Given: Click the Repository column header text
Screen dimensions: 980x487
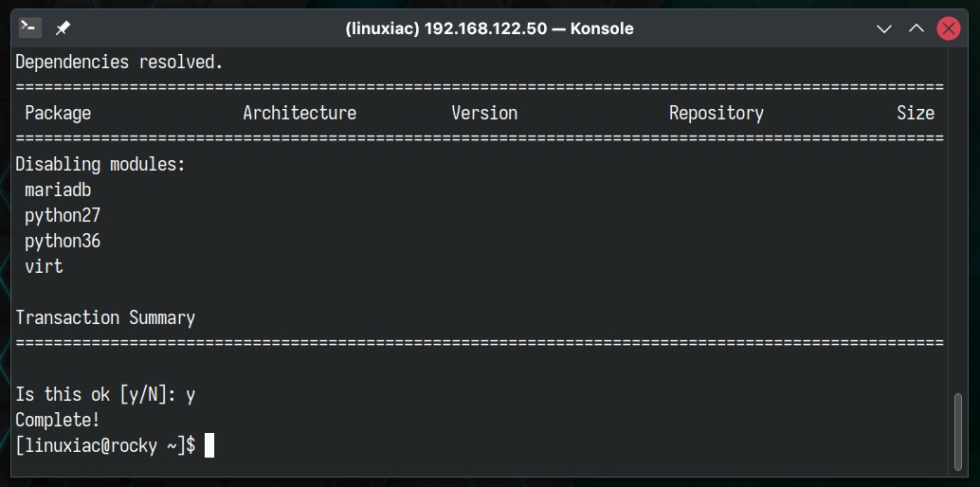Looking at the screenshot, I should 717,113.
